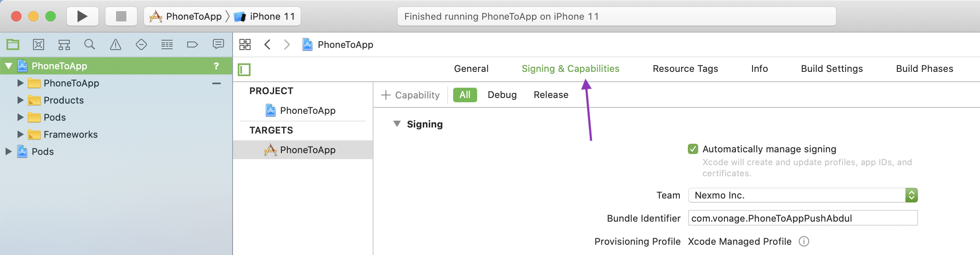The height and width of the screenshot is (255, 980).
Task: Switch to the Build Settings tab
Action: [x=831, y=68]
